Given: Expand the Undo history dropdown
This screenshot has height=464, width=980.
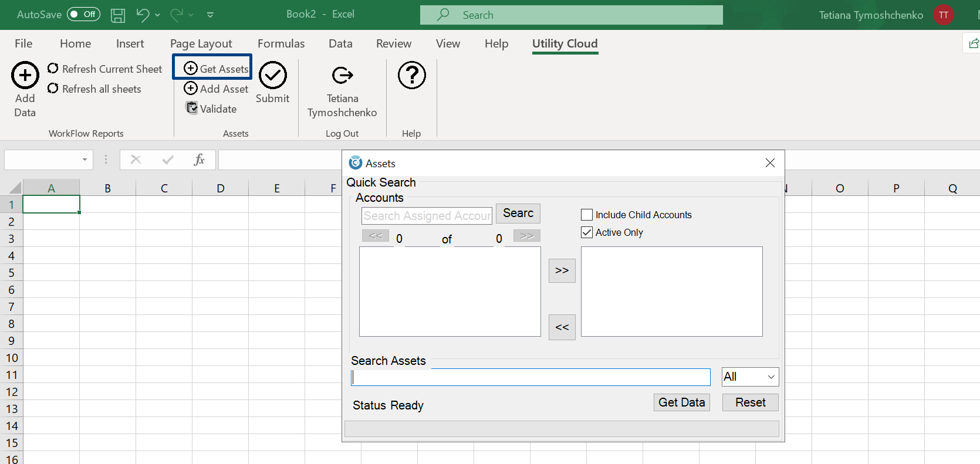Looking at the screenshot, I should (x=157, y=15).
